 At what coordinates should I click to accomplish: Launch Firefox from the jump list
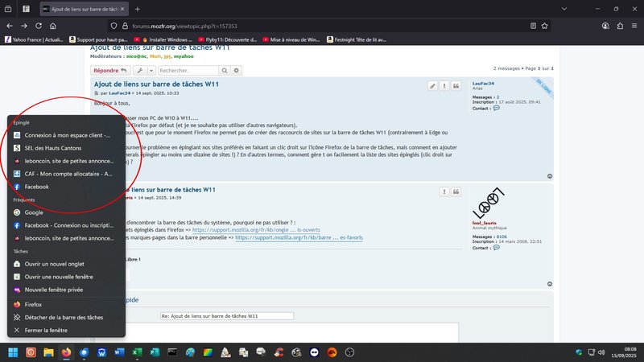click(x=66, y=305)
